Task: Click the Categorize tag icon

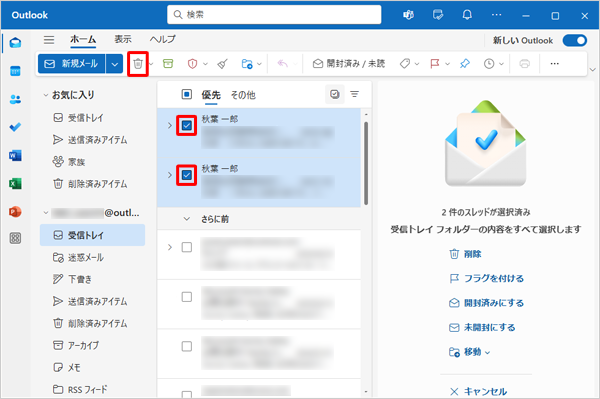Action: (405, 64)
